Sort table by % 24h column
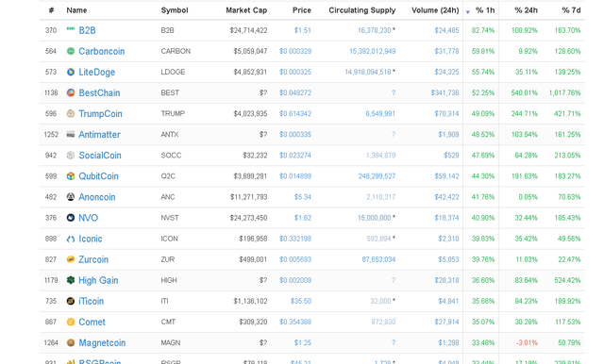The image size is (604, 364). point(526,10)
